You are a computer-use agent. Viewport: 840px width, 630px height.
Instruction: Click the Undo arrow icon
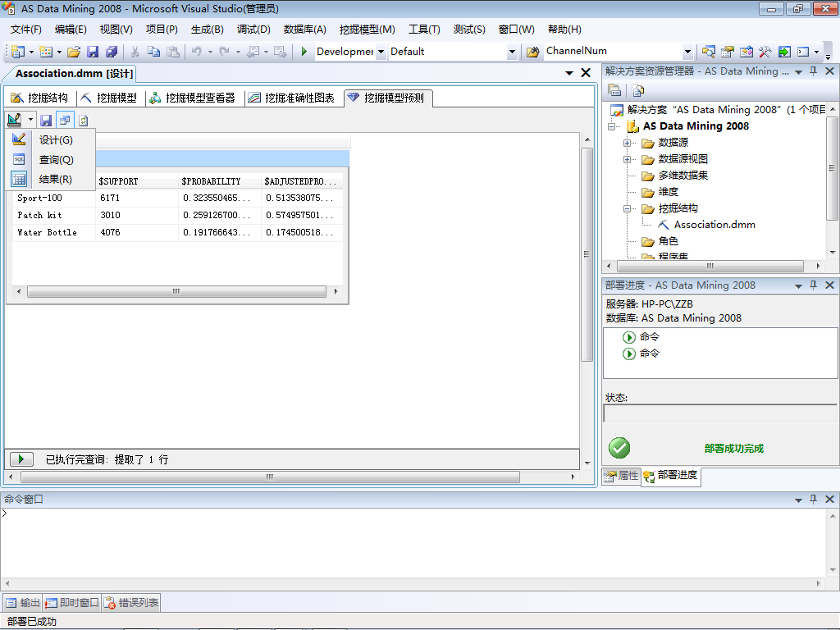tap(197, 52)
